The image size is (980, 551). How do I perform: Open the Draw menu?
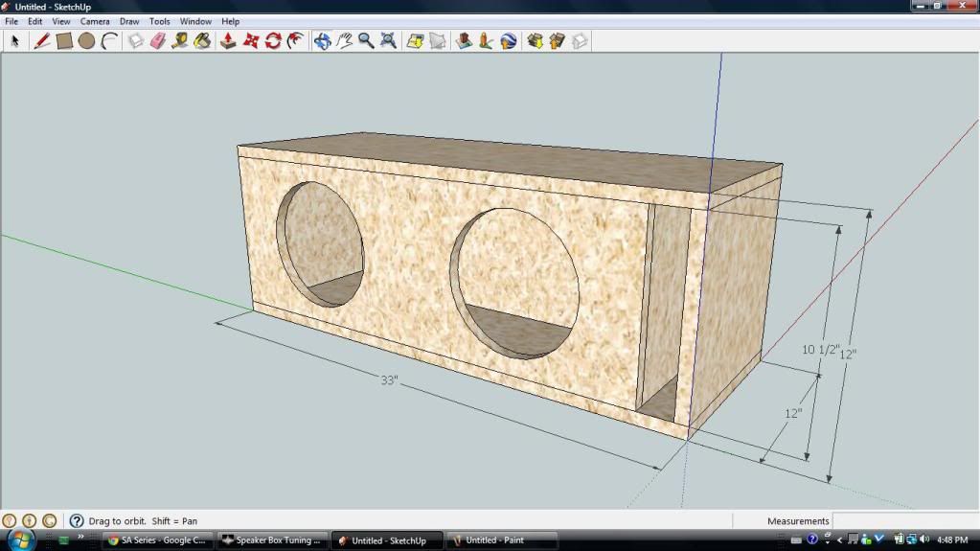(x=129, y=21)
